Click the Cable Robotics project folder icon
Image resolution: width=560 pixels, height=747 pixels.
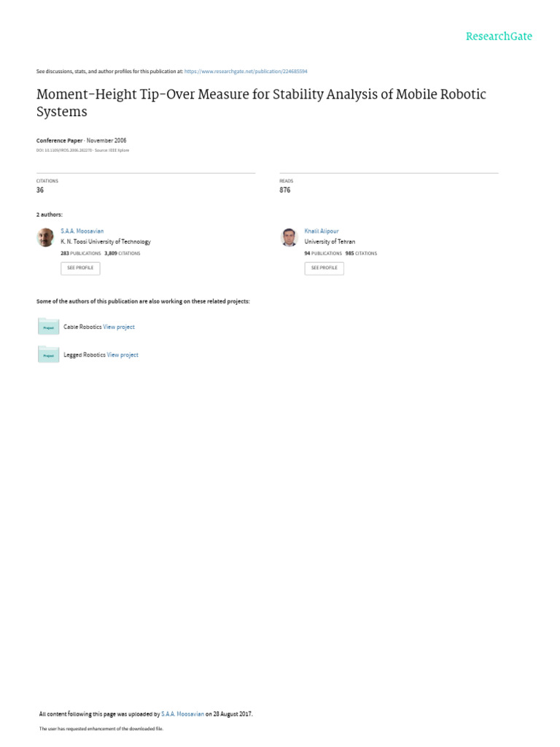[x=48, y=327]
